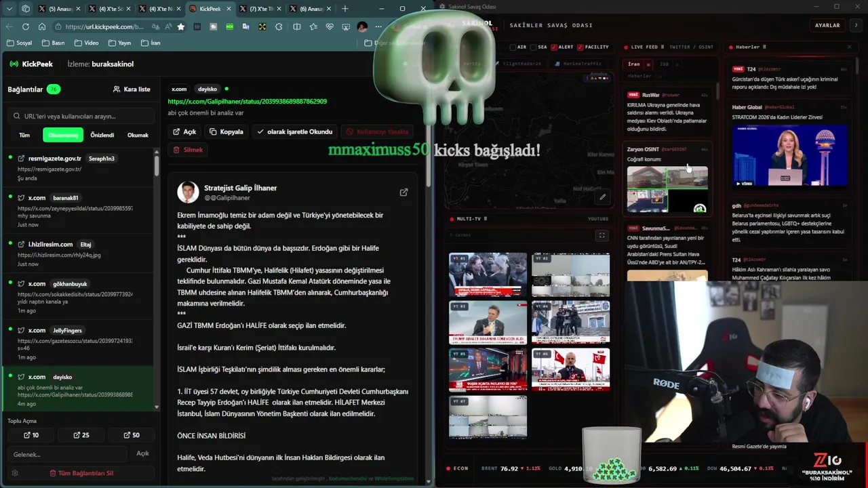868x488 pixels.
Task: Open split screen icon in browser toolbar
Action: tap(296, 26)
